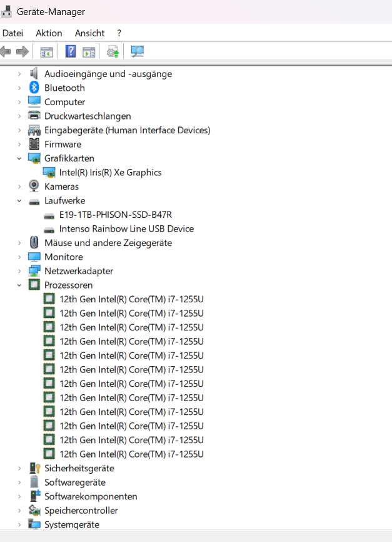Click the Sicherheitsgeräte key icon

click(x=35, y=468)
